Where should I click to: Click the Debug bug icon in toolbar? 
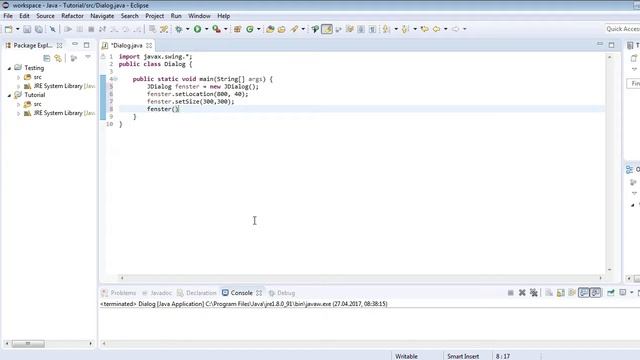(x=179, y=29)
